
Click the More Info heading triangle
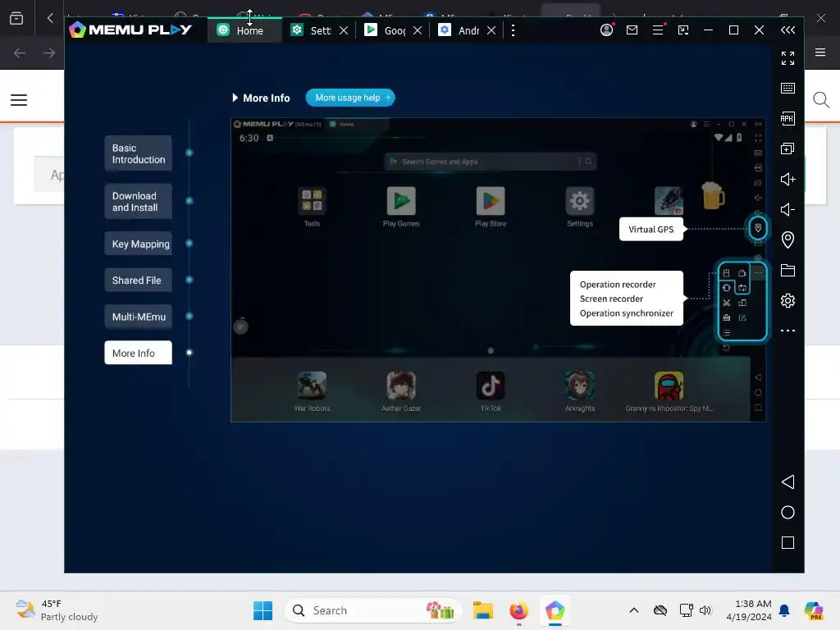point(235,98)
